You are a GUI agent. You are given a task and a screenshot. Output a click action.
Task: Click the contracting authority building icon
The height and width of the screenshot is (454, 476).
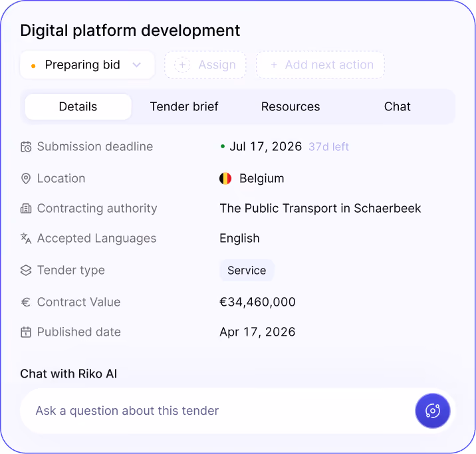(x=26, y=209)
